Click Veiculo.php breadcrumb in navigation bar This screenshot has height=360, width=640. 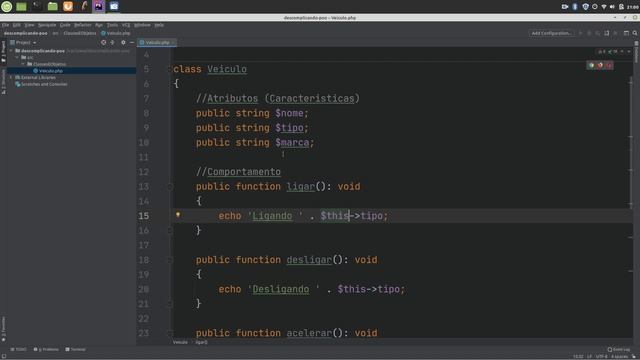[x=116, y=33]
